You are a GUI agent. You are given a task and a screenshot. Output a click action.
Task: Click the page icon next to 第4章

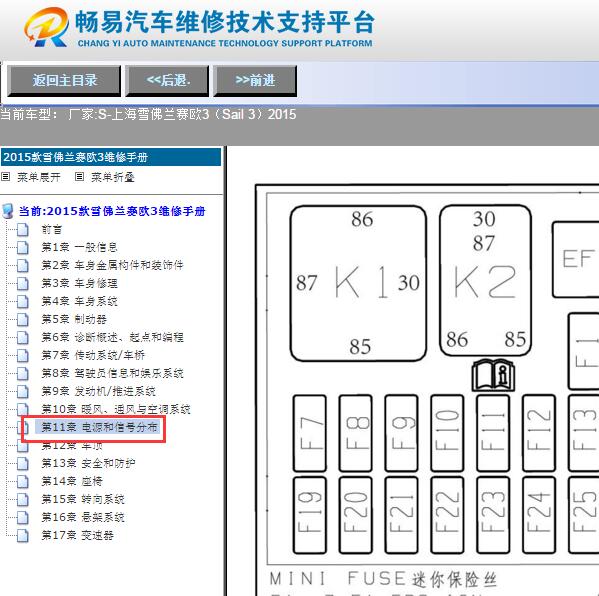tap(23, 301)
